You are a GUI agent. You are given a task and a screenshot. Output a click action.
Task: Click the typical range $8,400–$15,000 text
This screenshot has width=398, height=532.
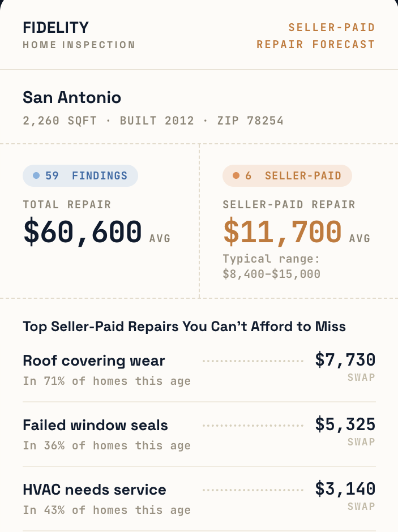[x=271, y=267]
